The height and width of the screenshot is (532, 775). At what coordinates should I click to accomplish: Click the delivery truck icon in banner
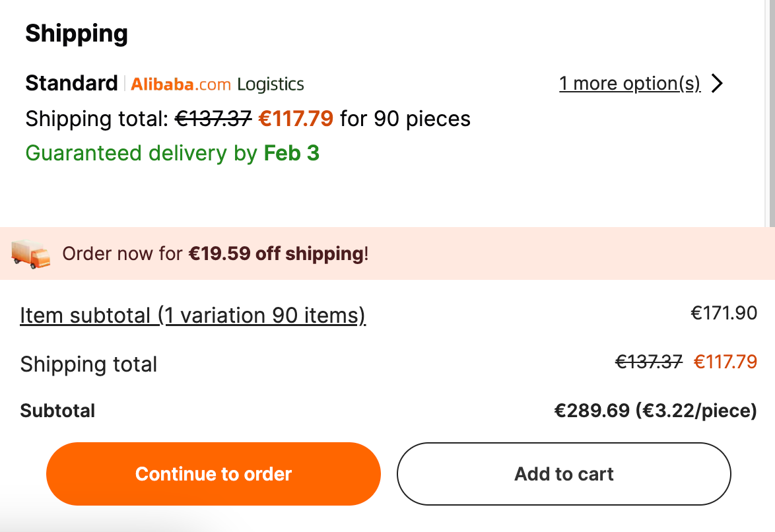point(30,254)
